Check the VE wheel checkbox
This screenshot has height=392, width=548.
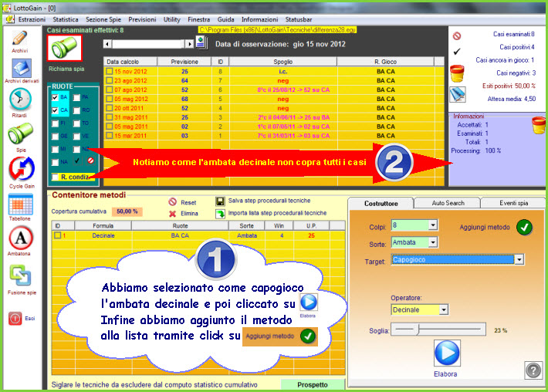(76, 137)
